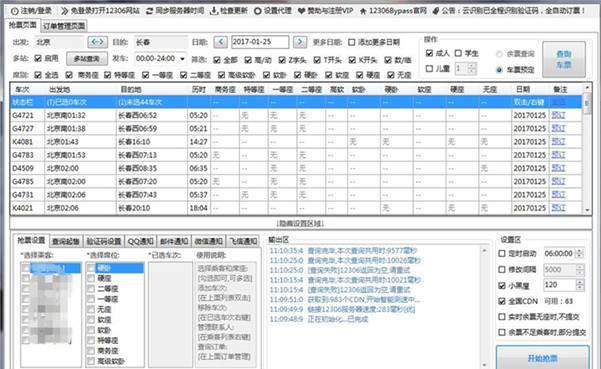Toggle the 成人 passenger checkbox

click(x=429, y=53)
